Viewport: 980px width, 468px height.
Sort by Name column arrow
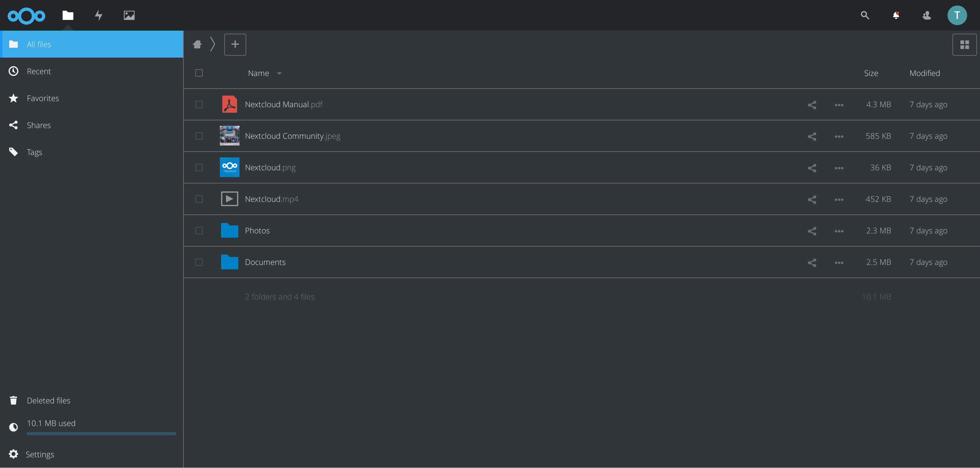click(x=279, y=74)
